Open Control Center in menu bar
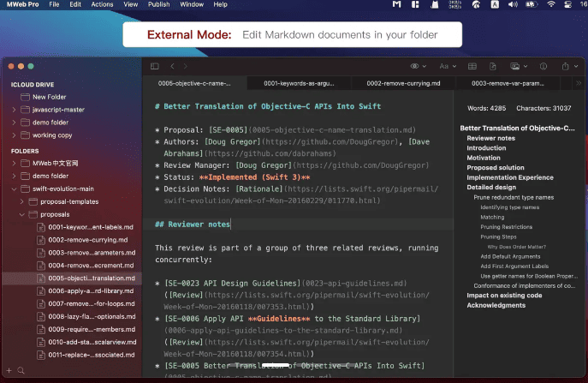 [x=568, y=4]
